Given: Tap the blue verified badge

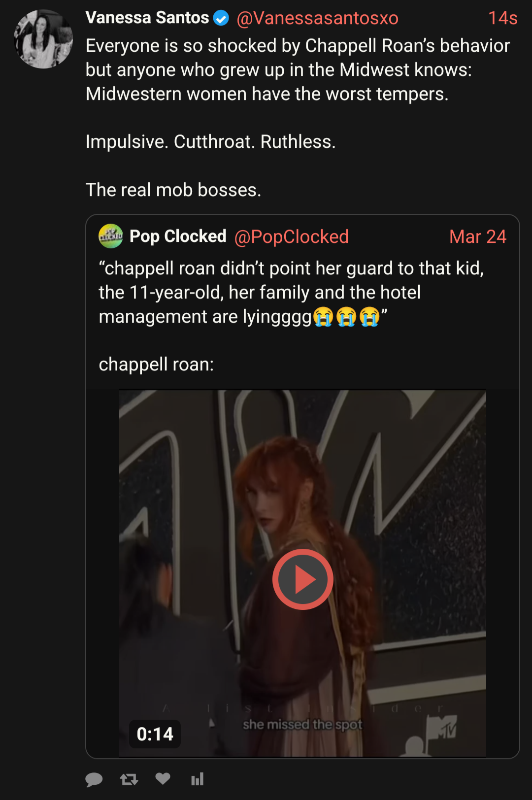Looking at the screenshot, I should tap(221, 19).
